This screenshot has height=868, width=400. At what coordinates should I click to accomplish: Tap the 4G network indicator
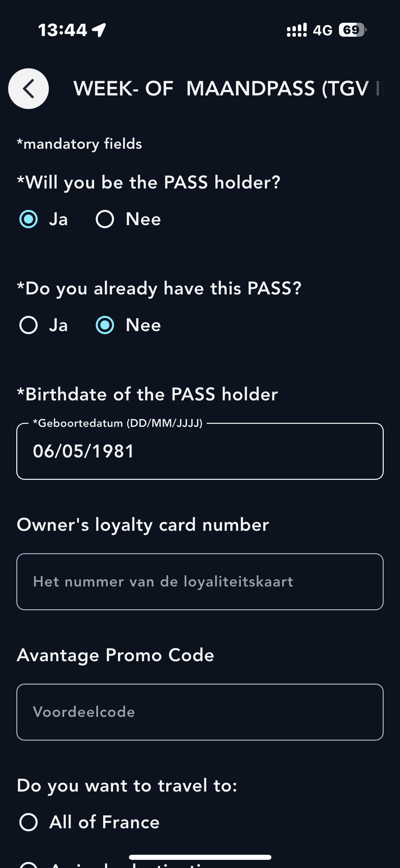click(322, 31)
